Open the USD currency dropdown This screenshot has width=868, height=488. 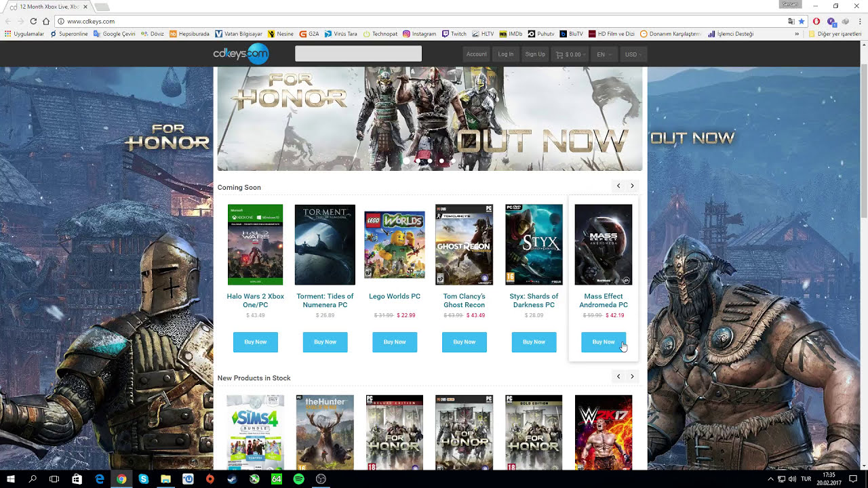[x=633, y=54]
